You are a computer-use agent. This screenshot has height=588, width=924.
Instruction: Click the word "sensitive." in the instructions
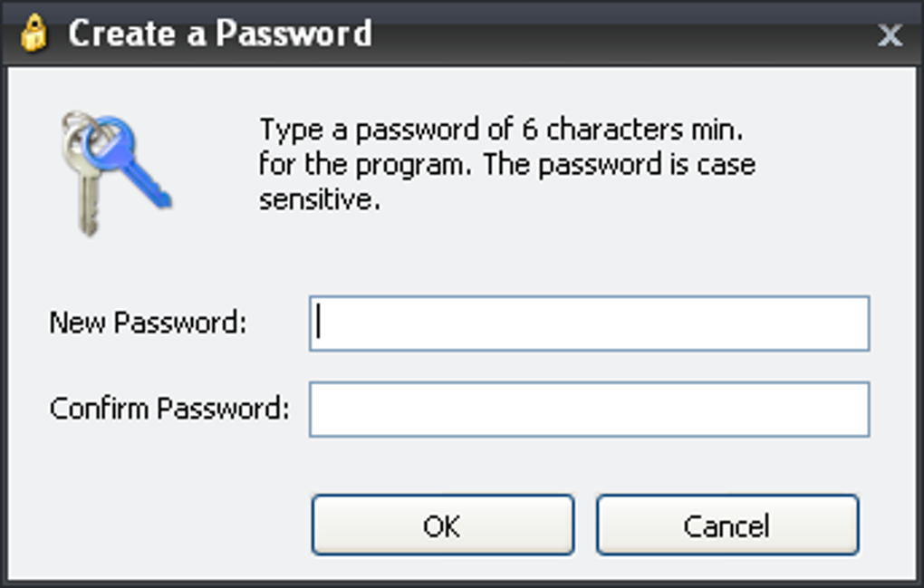(320, 199)
